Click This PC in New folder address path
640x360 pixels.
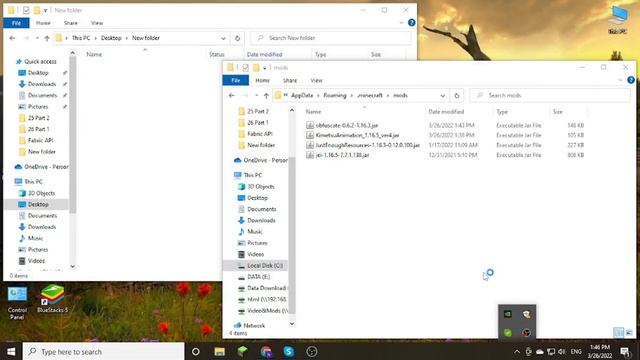click(x=81, y=38)
